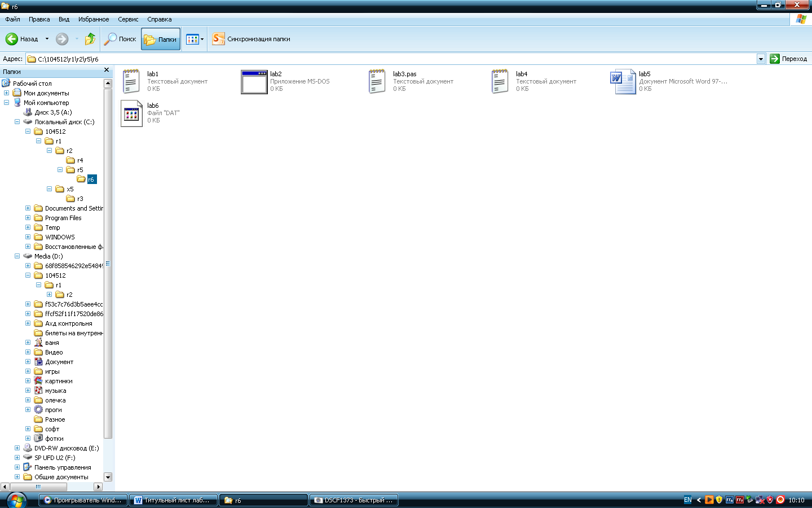
Task: Open address bar dropdown arrow
Action: click(x=761, y=59)
